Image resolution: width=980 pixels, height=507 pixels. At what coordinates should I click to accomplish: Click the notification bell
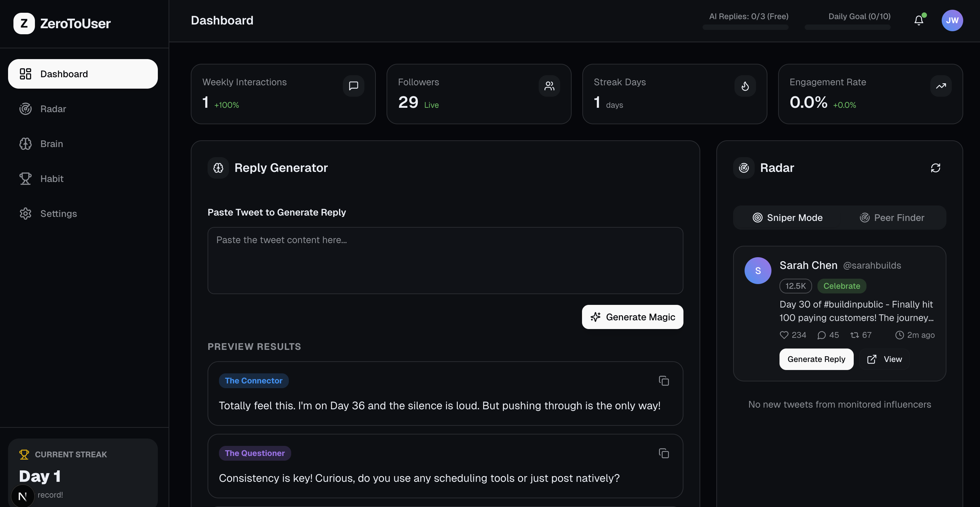[x=919, y=20]
